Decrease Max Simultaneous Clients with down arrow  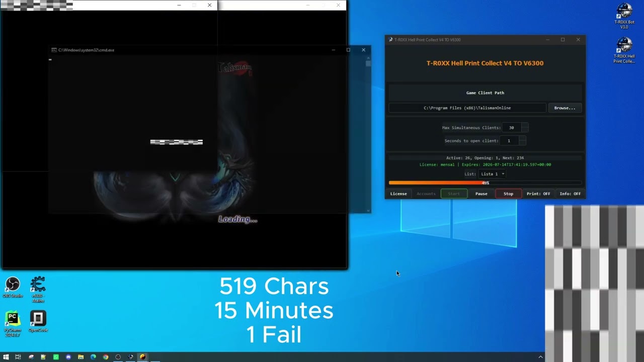(525, 130)
